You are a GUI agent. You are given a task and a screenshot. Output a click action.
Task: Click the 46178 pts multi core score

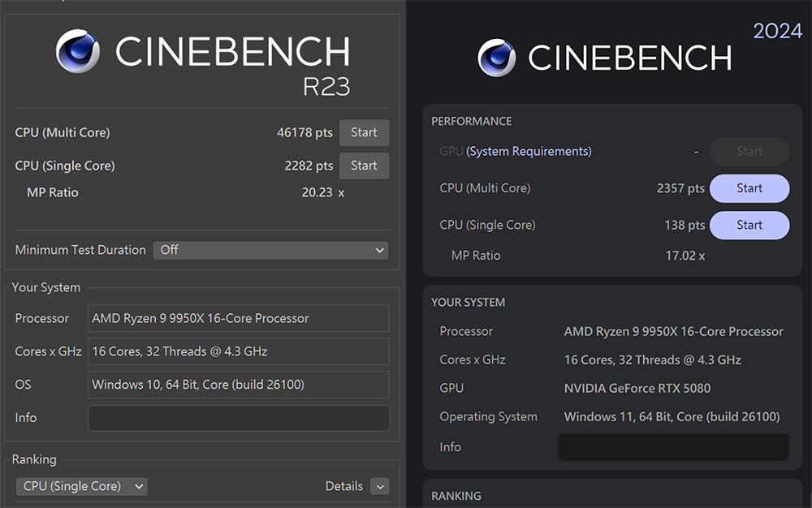point(304,133)
